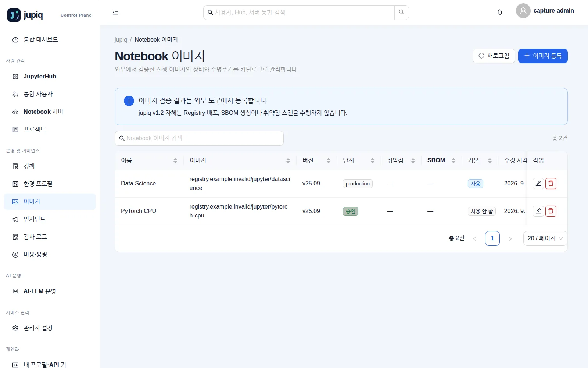The height and width of the screenshot is (368, 588).
Task: Click v25.09 version of PyTorch CPU
Action: [311, 211]
